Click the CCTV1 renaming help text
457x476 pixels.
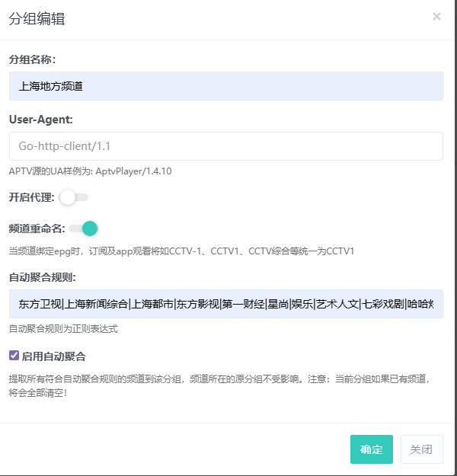click(181, 251)
